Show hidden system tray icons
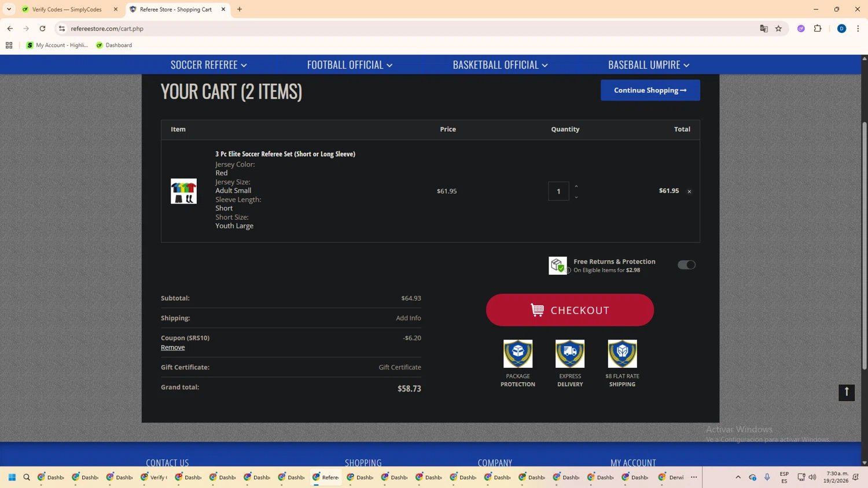 [x=738, y=477]
